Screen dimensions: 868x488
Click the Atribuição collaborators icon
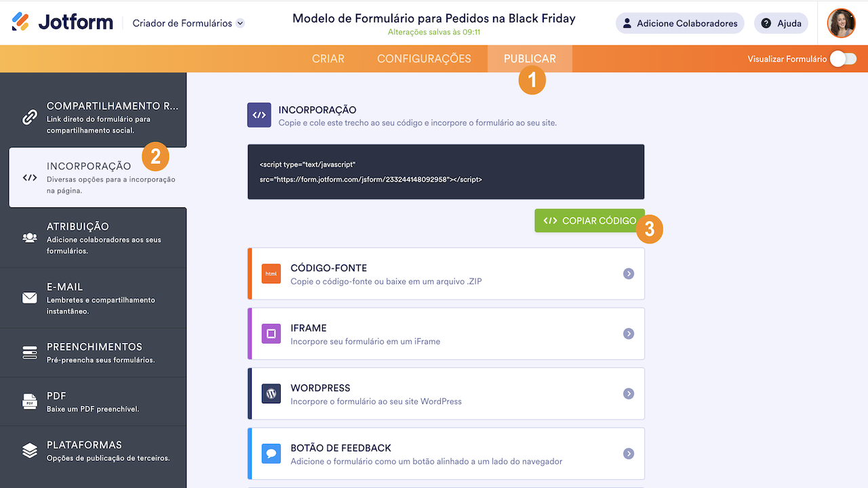coord(29,238)
